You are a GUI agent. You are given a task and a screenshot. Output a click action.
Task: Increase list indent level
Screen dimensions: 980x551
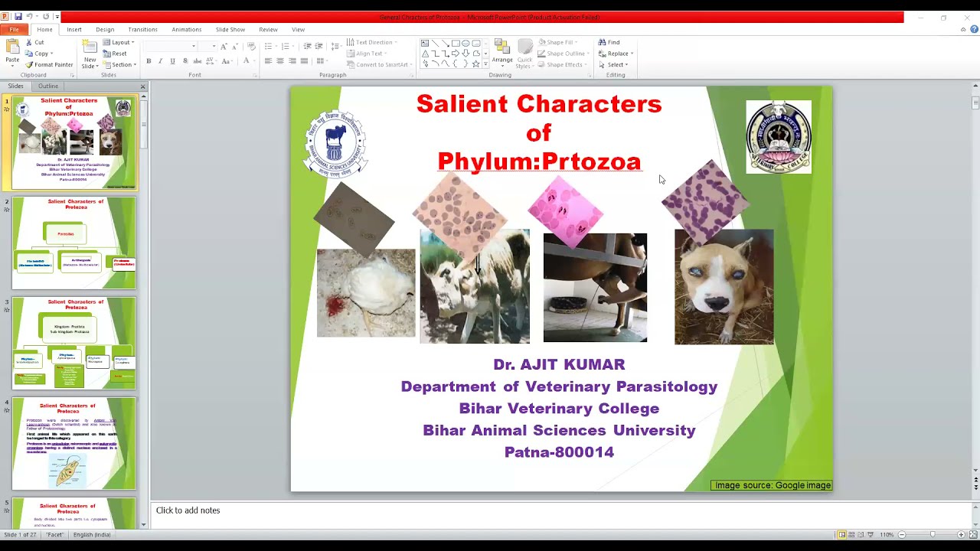point(318,47)
